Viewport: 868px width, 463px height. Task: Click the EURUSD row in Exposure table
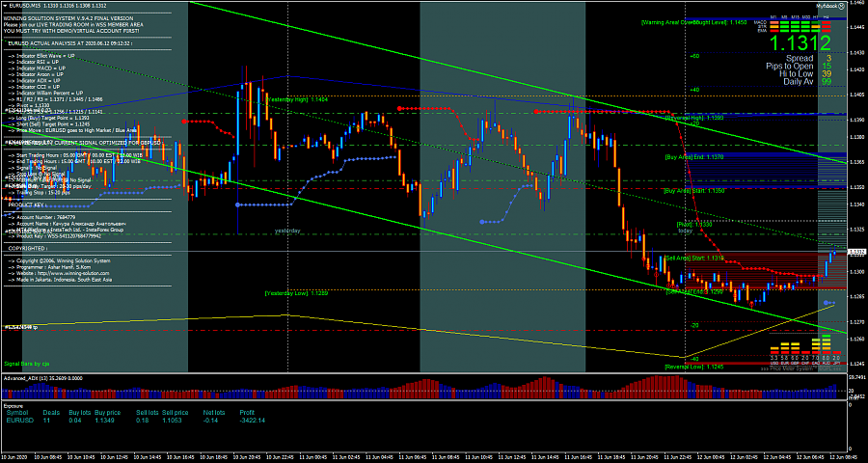[x=20, y=421]
